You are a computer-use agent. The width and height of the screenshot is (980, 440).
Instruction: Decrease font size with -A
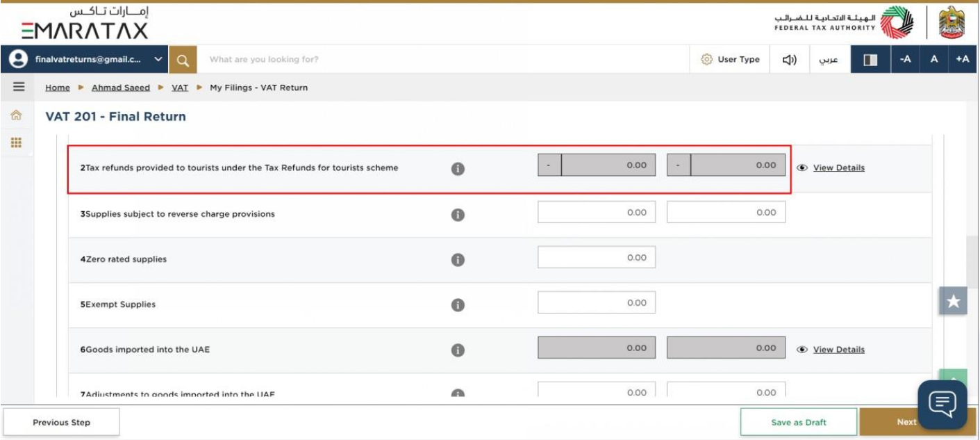pos(905,60)
